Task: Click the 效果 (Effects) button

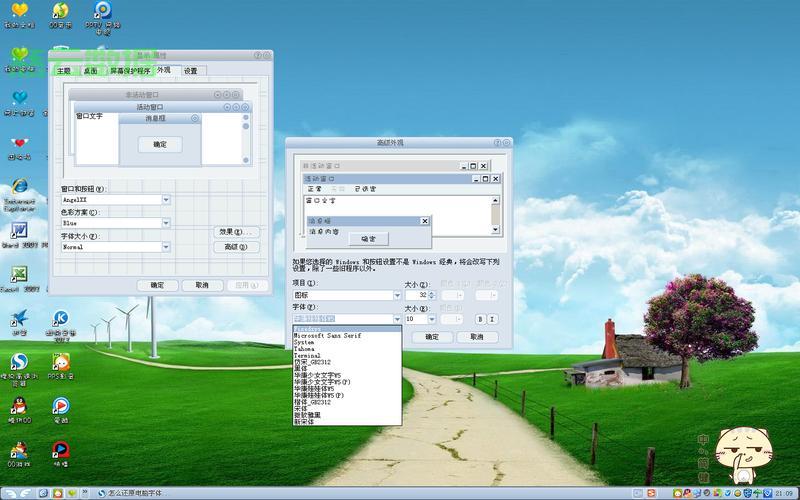Action: (236, 231)
